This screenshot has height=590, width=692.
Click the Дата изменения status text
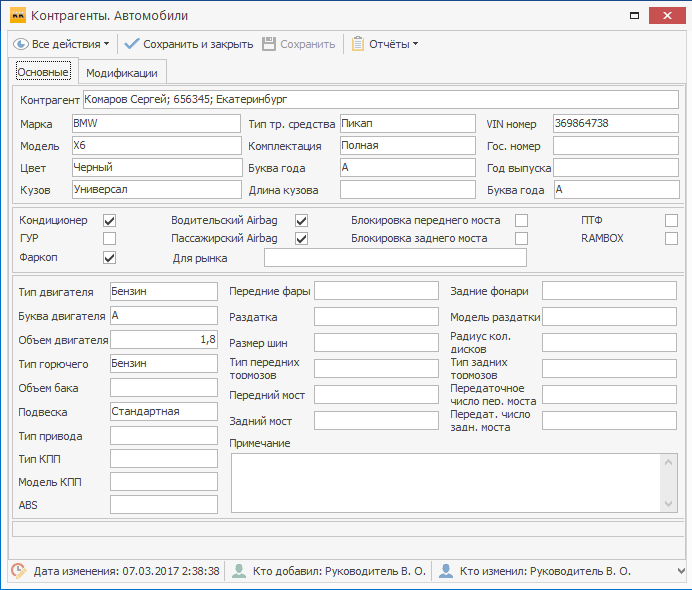(127, 571)
